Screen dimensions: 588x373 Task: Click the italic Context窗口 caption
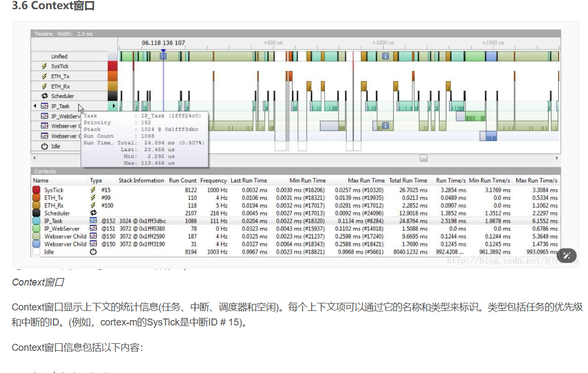(x=37, y=282)
